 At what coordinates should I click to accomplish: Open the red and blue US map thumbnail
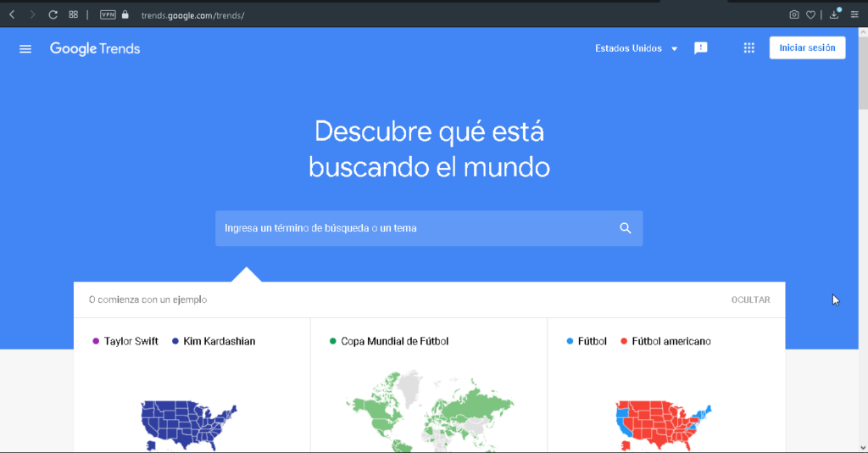click(663, 425)
